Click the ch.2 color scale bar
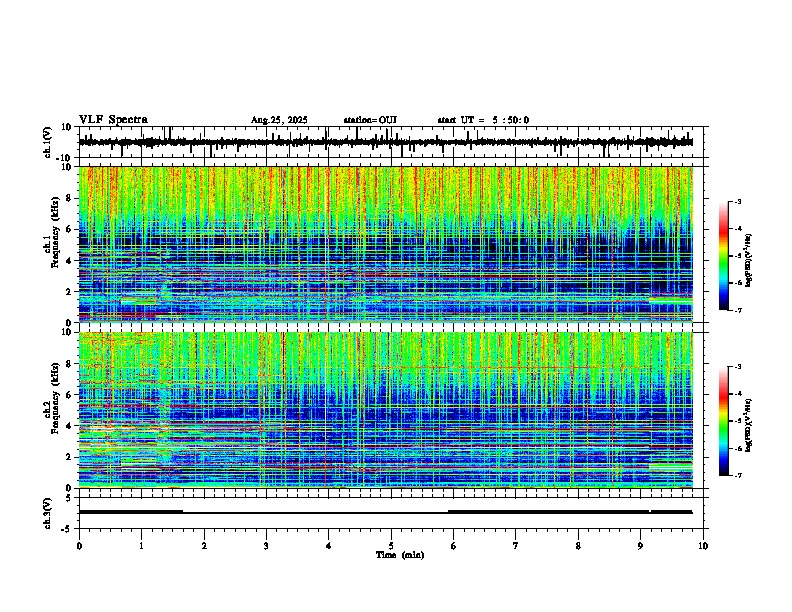Viewport: 792px width, 612px height. pos(723,421)
